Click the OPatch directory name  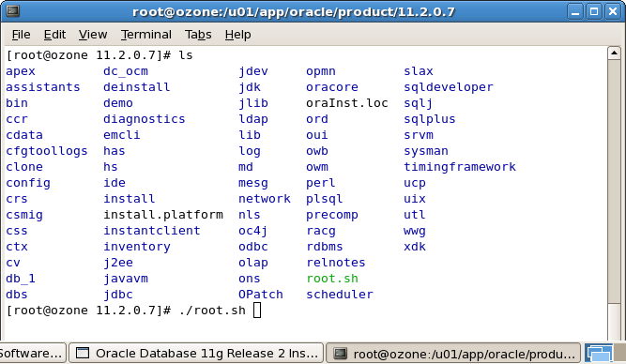click(x=261, y=295)
